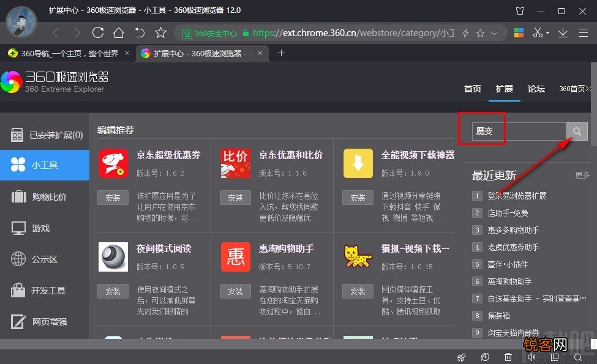This screenshot has width=597, height=364.
Task: Open the screenshot scissors tool
Action: [x=538, y=33]
